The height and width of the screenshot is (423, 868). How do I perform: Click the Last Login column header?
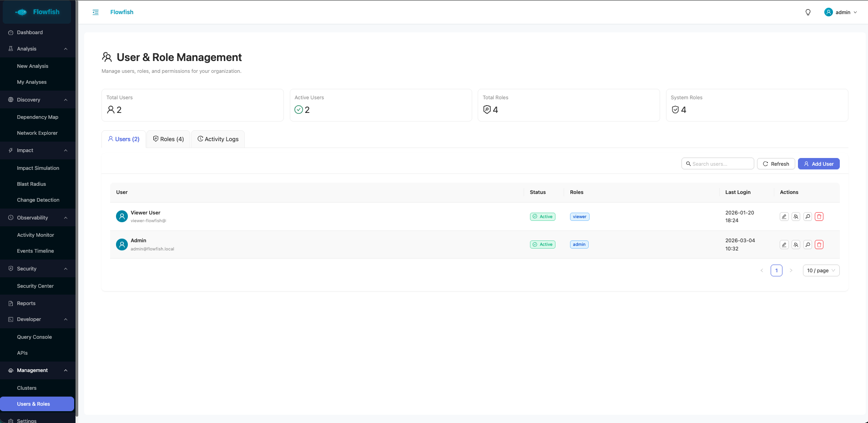[738, 192]
